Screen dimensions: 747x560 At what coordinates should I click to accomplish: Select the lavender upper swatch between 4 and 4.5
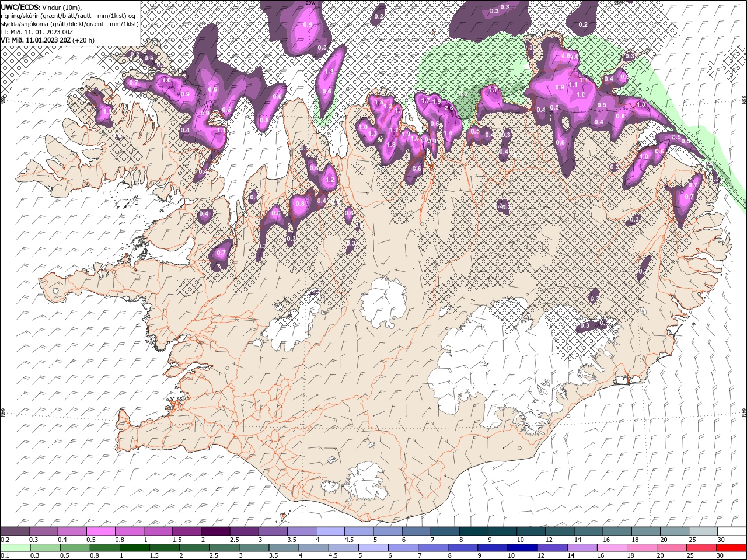[330, 531]
